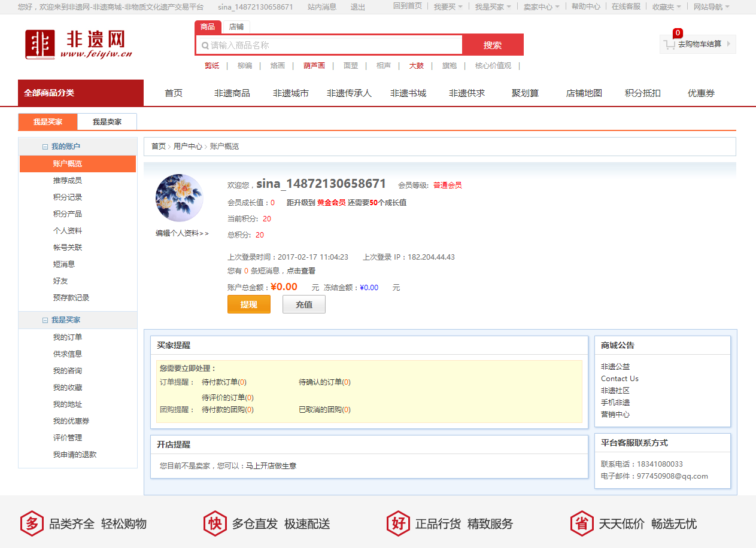Click the red 多 hexagon badge icon

click(32, 523)
